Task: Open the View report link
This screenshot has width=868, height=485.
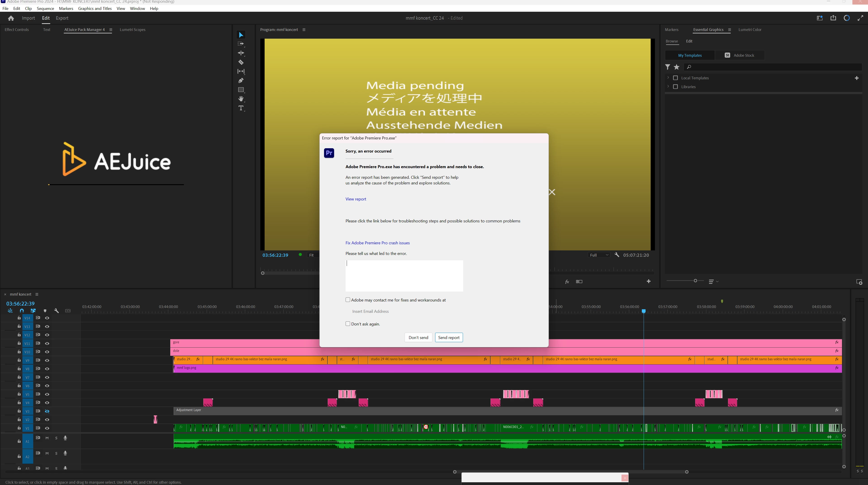Action: (x=356, y=199)
